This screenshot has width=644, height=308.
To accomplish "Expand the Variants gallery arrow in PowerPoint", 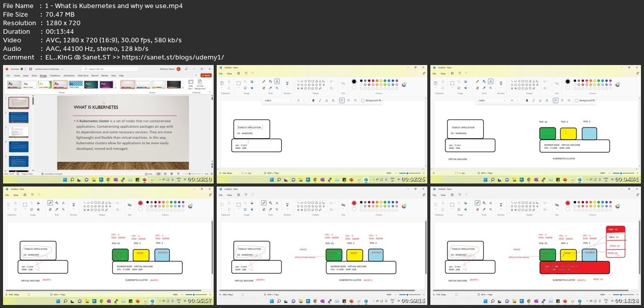I will [x=183, y=88].
